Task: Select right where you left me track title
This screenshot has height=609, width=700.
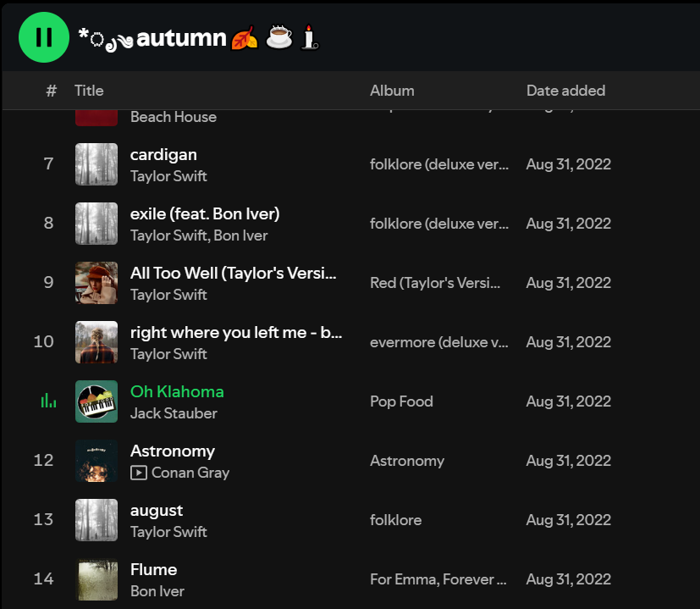Action: (x=236, y=332)
